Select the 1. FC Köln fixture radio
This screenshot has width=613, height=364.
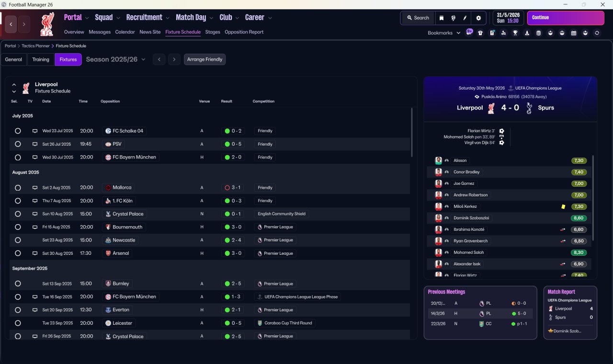click(18, 201)
